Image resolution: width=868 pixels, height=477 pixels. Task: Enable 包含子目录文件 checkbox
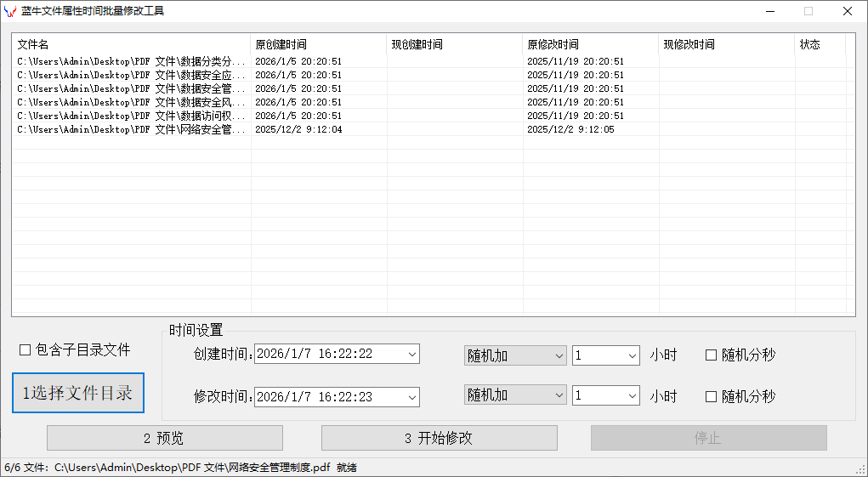point(25,349)
